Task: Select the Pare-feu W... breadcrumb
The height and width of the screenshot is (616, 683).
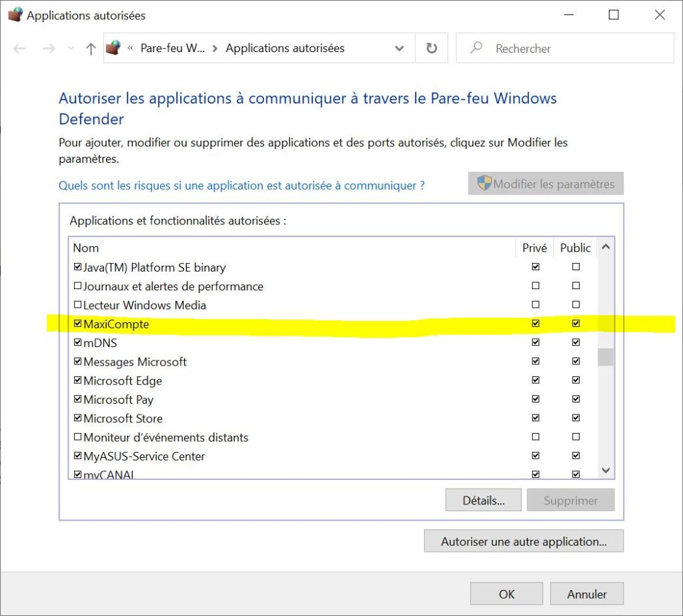Action: [x=173, y=48]
